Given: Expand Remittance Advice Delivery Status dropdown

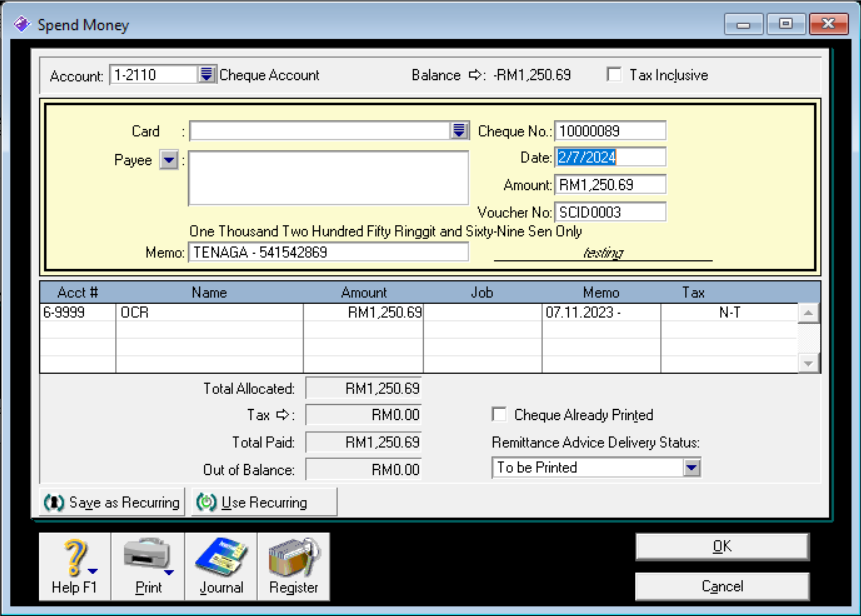Looking at the screenshot, I should 691,468.
